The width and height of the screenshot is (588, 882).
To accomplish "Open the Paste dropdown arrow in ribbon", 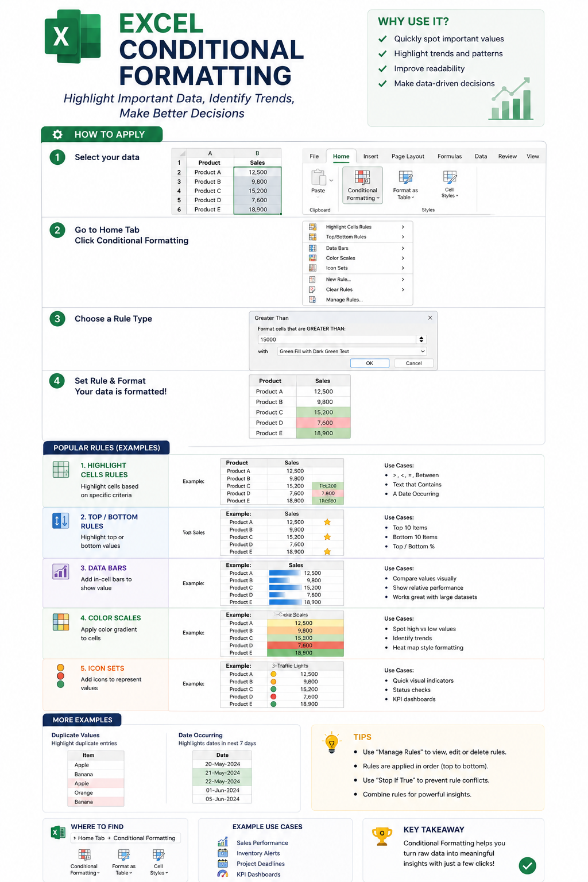I will 331,180.
